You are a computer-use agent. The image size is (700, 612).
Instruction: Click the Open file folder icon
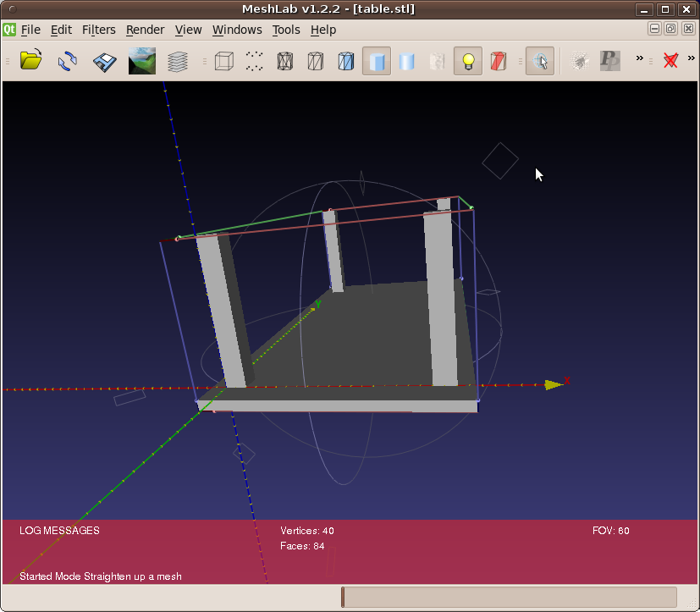click(x=31, y=61)
